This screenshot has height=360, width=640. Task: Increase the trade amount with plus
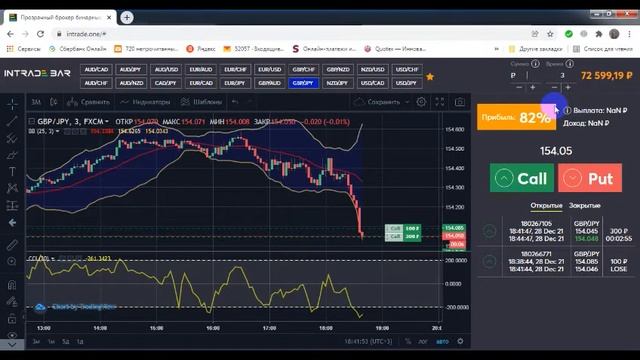click(532, 87)
